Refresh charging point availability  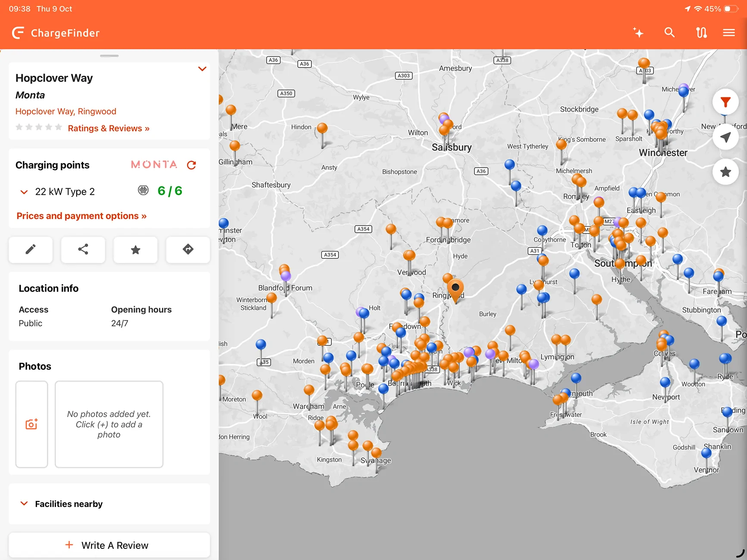192,165
